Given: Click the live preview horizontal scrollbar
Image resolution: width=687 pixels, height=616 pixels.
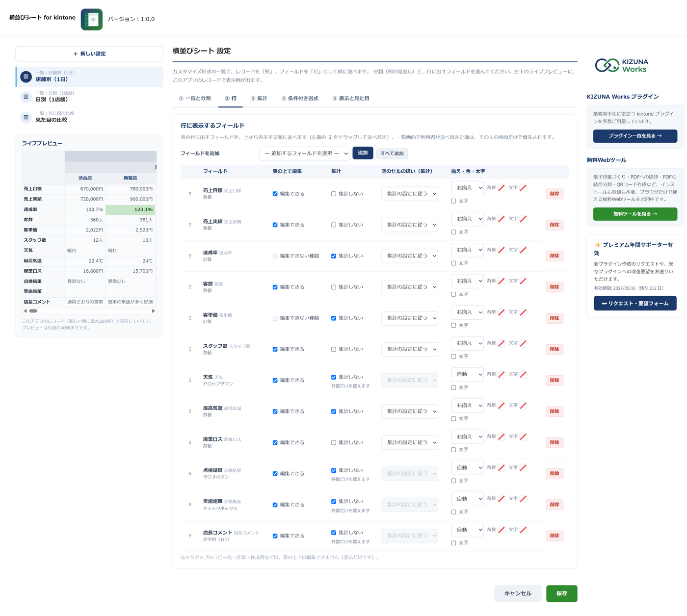Looking at the screenshot, I should tap(89, 311).
